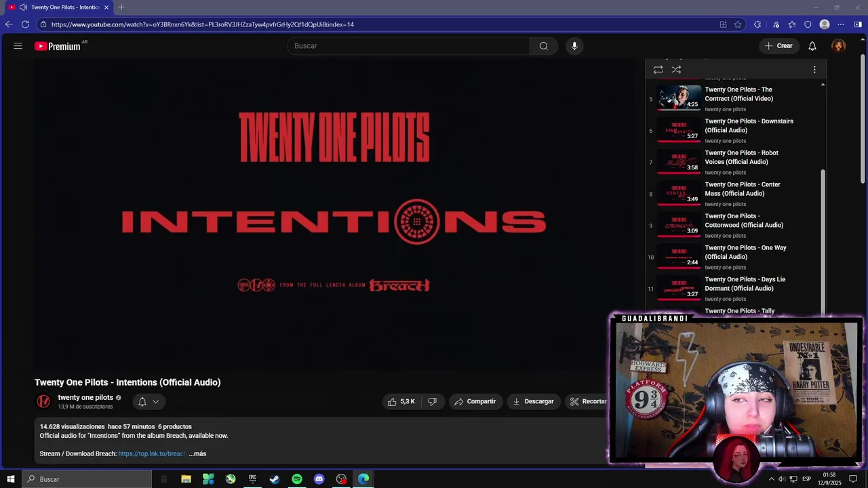Add page to favorites star icon
This screenshot has height=488, width=868.
[738, 24]
